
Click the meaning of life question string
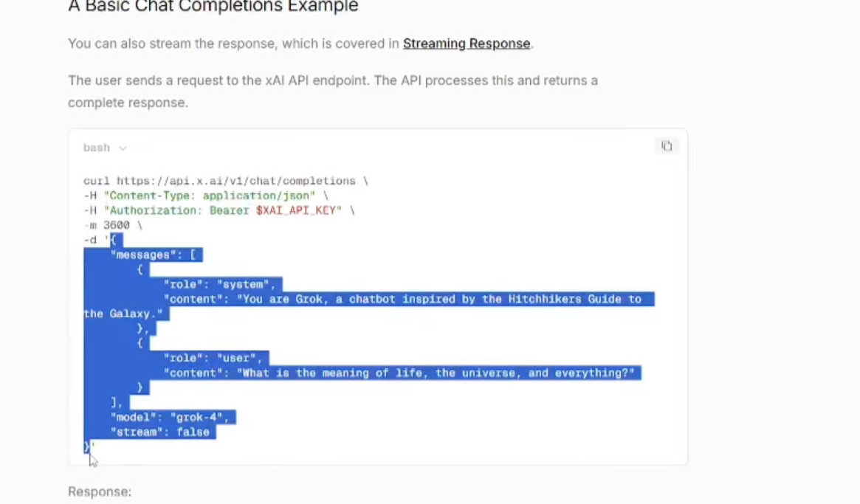click(436, 373)
